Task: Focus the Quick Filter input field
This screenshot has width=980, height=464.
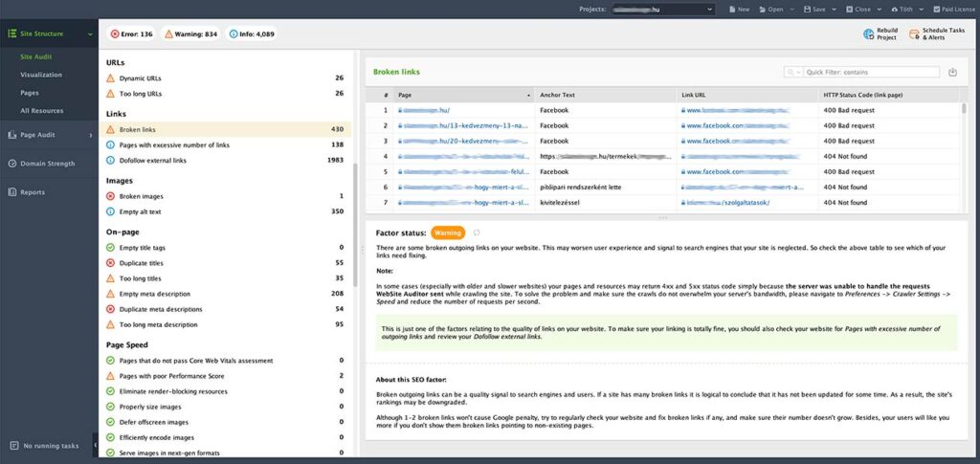Action: (x=871, y=73)
